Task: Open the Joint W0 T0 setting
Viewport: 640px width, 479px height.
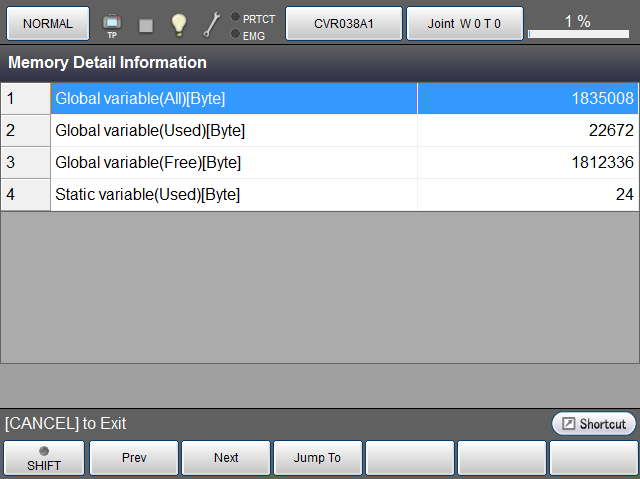Action: (x=464, y=23)
